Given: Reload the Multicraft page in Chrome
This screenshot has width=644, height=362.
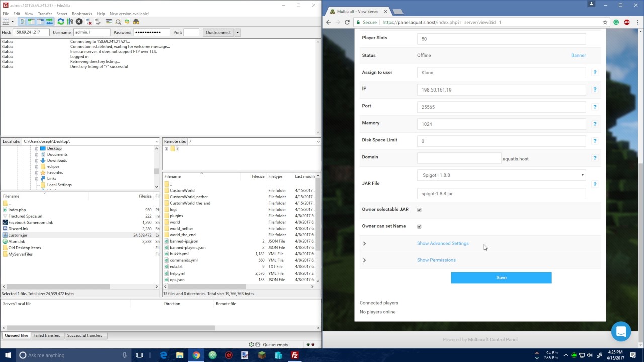Looking at the screenshot, I should click(347, 22).
